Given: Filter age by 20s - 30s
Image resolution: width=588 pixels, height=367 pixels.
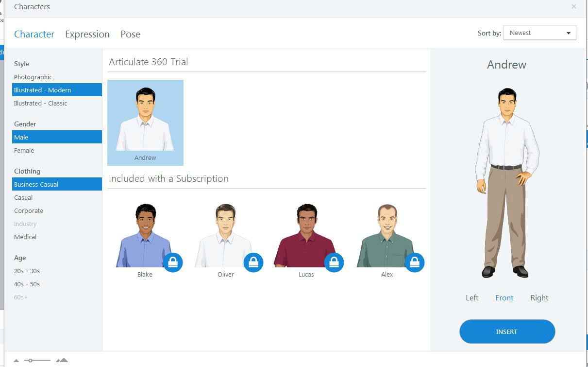Looking at the screenshot, I should pos(27,271).
